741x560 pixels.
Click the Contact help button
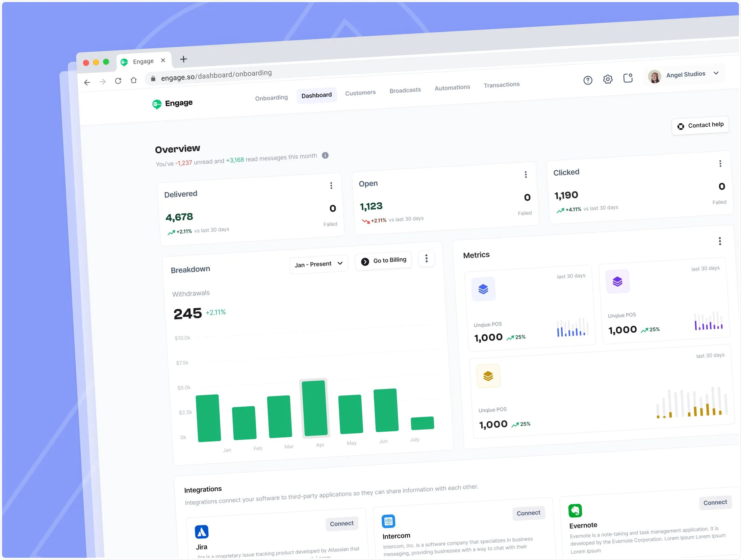click(x=700, y=125)
